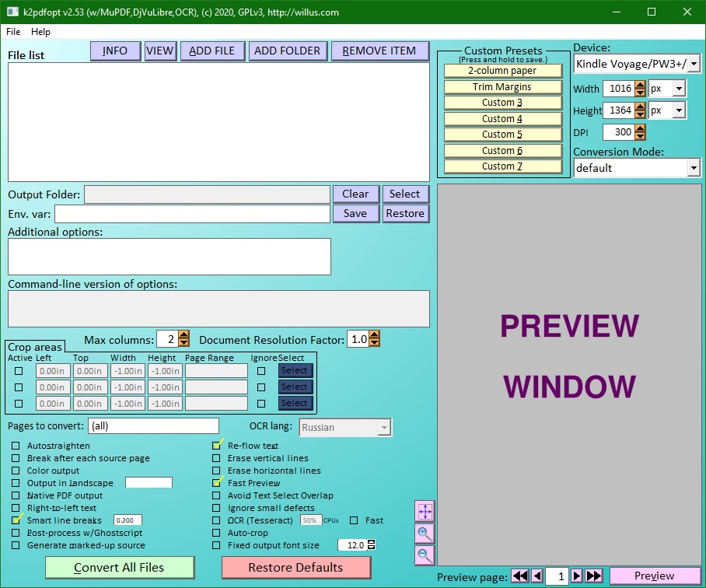Apply the Trim Margins preset

click(x=502, y=87)
